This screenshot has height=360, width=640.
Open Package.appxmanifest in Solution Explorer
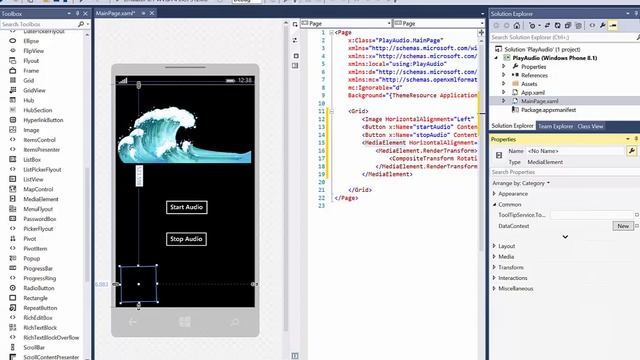[548, 110]
